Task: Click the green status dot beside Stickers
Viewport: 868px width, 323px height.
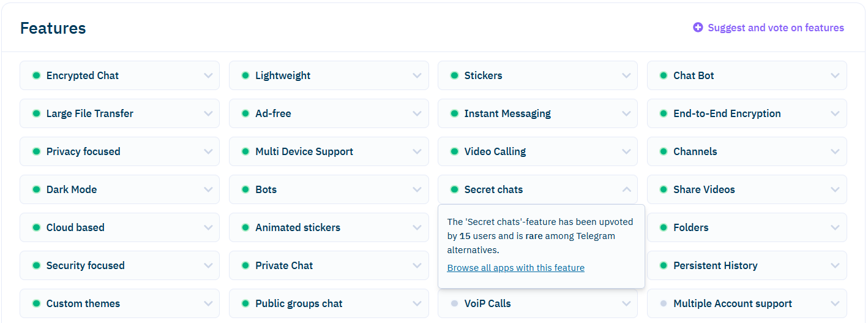Action: pyautogui.click(x=454, y=75)
